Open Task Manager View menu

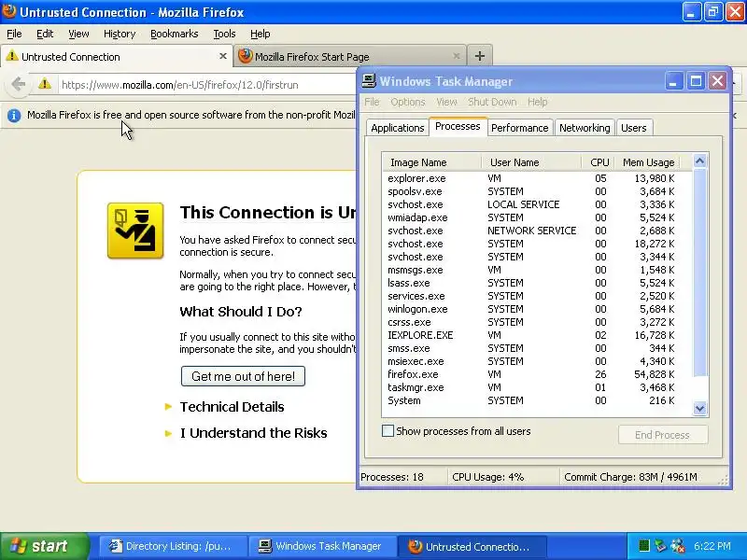(x=446, y=102)
